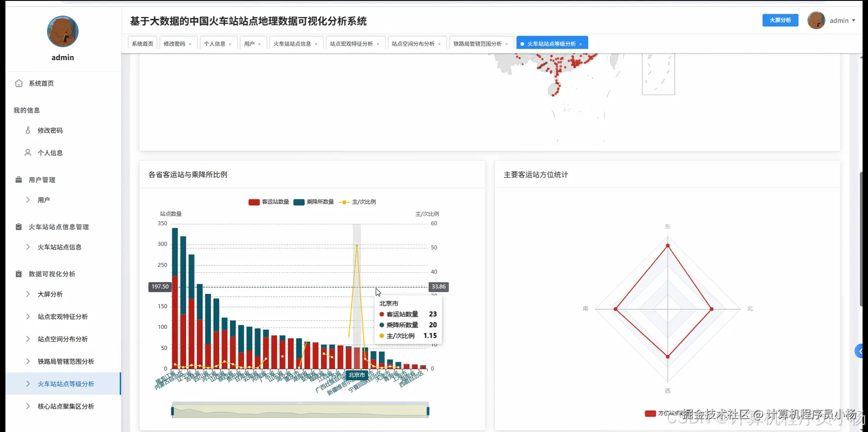Click the page vertical scrollbar
Image resolution: width=868 pixels, height=432 pixels.
(861, 240)
